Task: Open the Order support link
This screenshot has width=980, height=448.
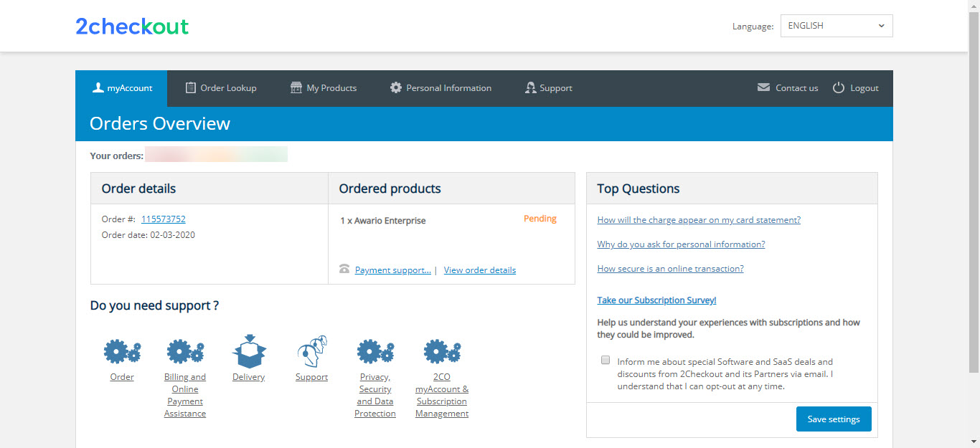Action: point(122,377)
